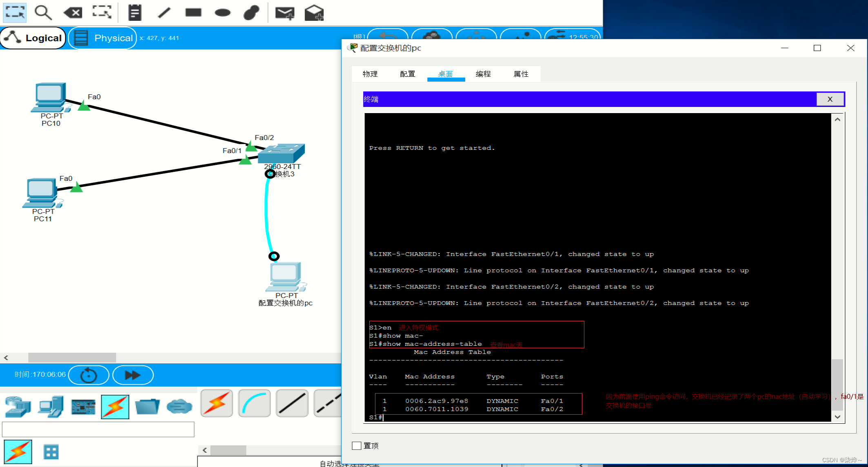Switch to Physical workspace view
Screen dimensions: 868x467
point(103,38)
